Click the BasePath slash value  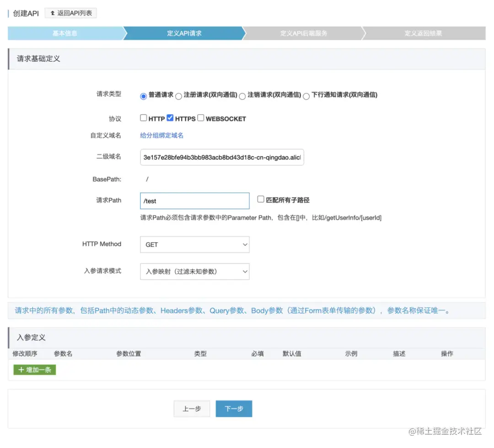click(147, 179)
